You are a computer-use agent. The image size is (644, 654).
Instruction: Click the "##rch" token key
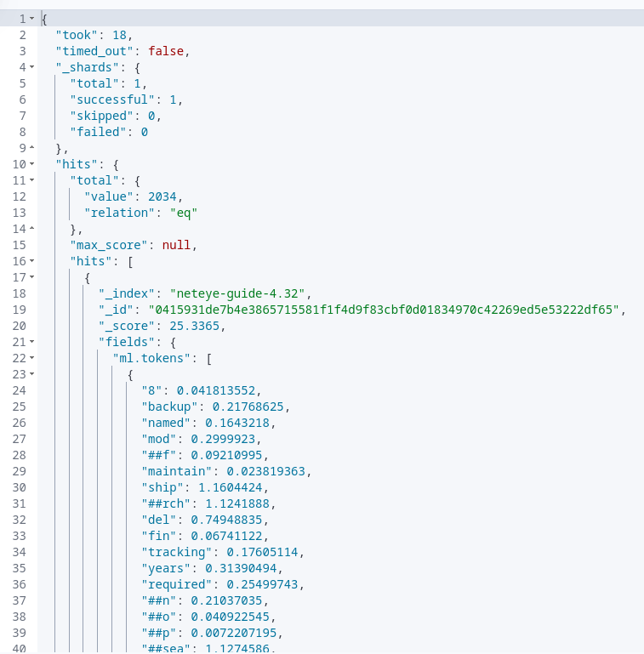(x=166, y=503)
